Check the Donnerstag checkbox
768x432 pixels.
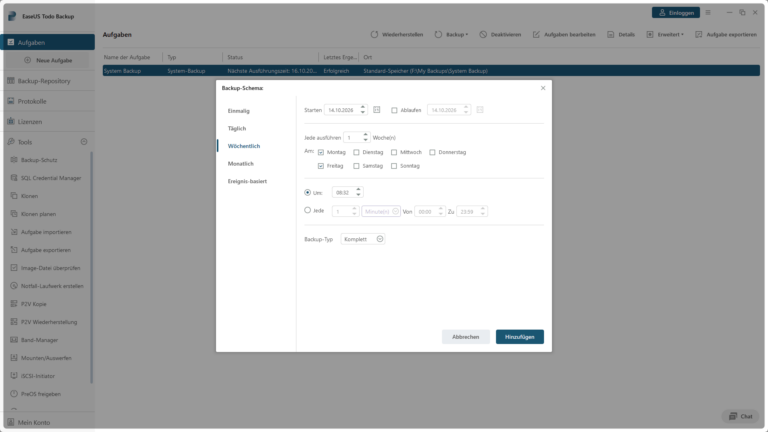(432, 152)
